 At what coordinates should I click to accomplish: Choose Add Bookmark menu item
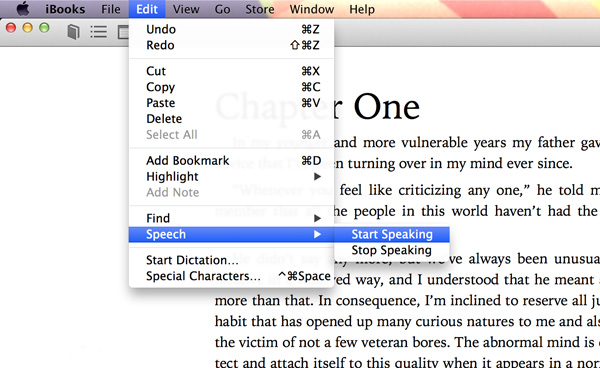tap(232, 161)
